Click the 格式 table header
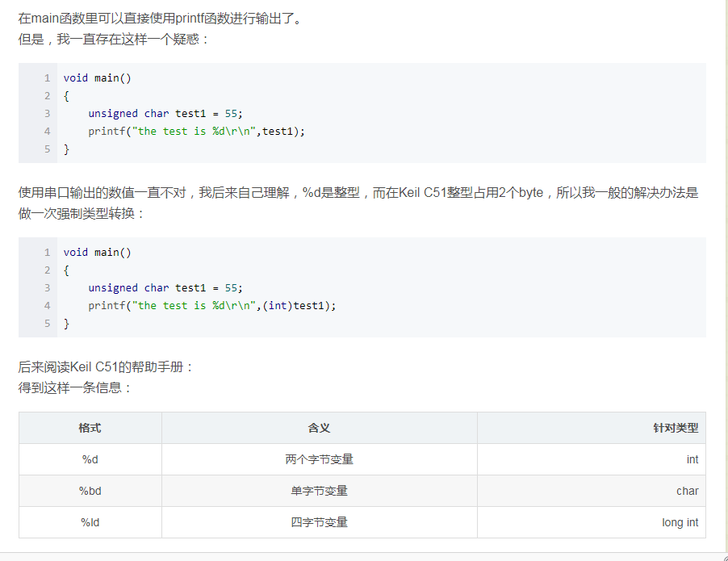Screen dimensions: 728x561 point(90,428)
